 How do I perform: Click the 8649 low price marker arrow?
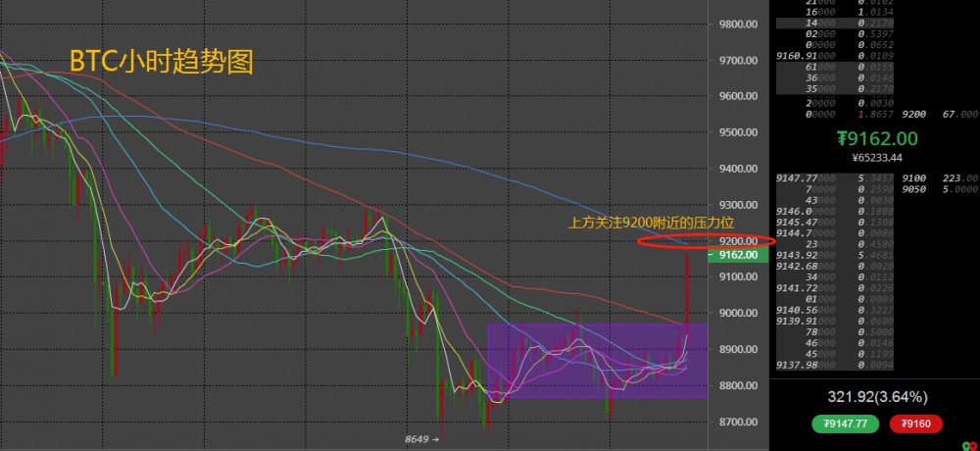click(423, 439)
